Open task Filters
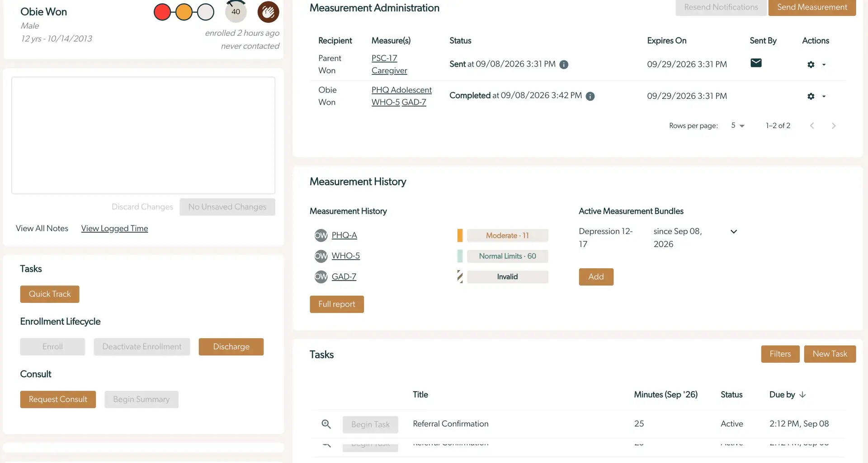 coord(780,354)
